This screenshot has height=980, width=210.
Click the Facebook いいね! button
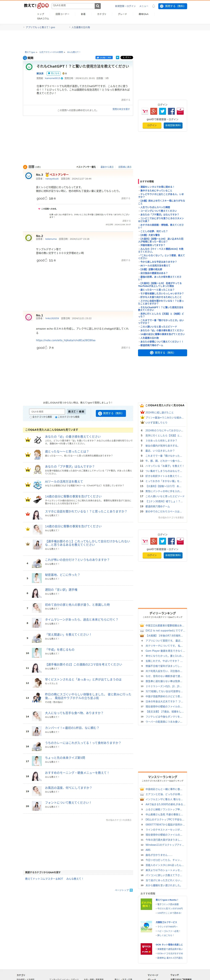click(x=104, y=57)
